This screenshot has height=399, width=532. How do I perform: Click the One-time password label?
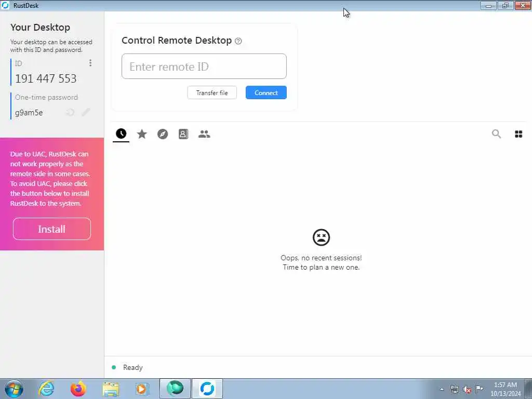pos(46,97)
